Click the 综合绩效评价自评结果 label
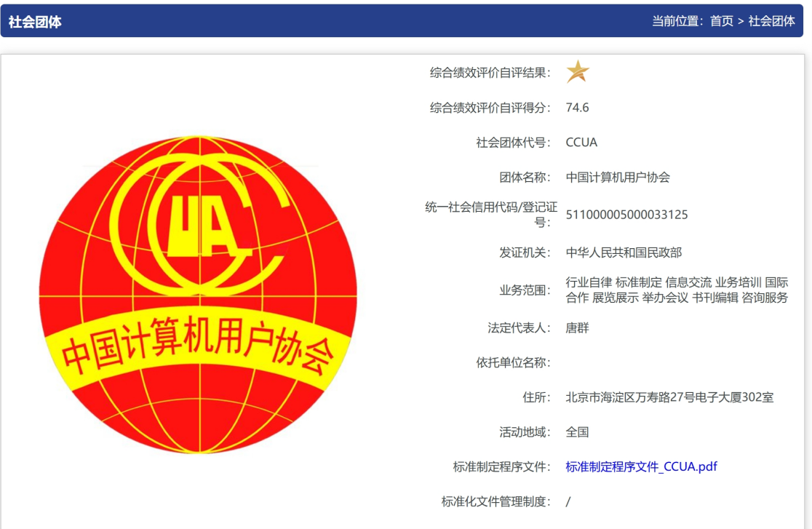Image resolution: width=812 pixels, height=529 pixels. 490,73
